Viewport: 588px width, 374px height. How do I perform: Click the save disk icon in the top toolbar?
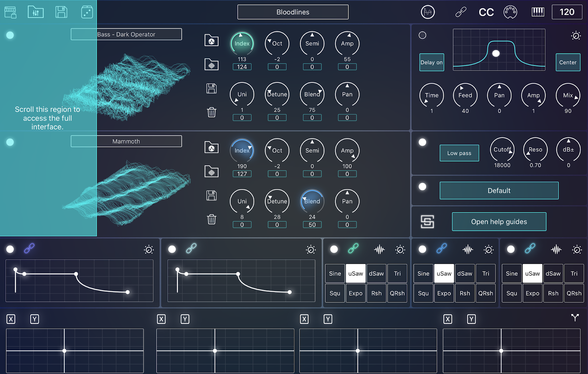point(61,12)
